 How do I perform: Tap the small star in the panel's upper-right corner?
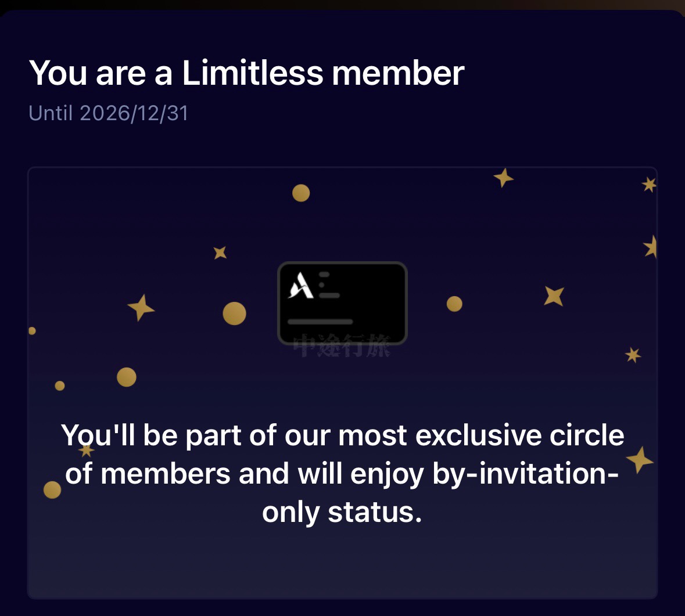coord(649,185)
